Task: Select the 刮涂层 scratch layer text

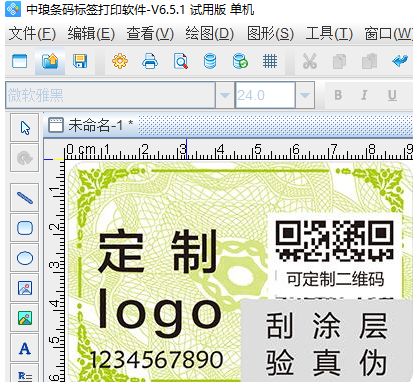Action: click(326, 326)
